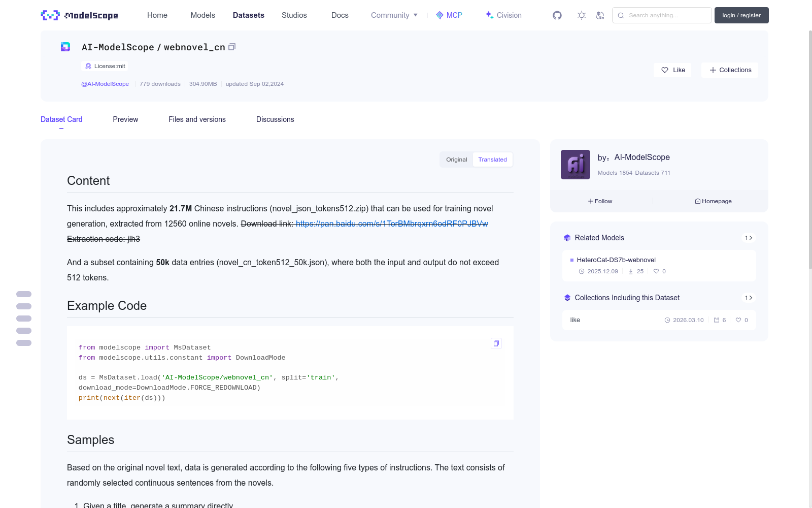Click the Models 1854 count
Screen dimensions: 812x508
[x=615, y=173]
